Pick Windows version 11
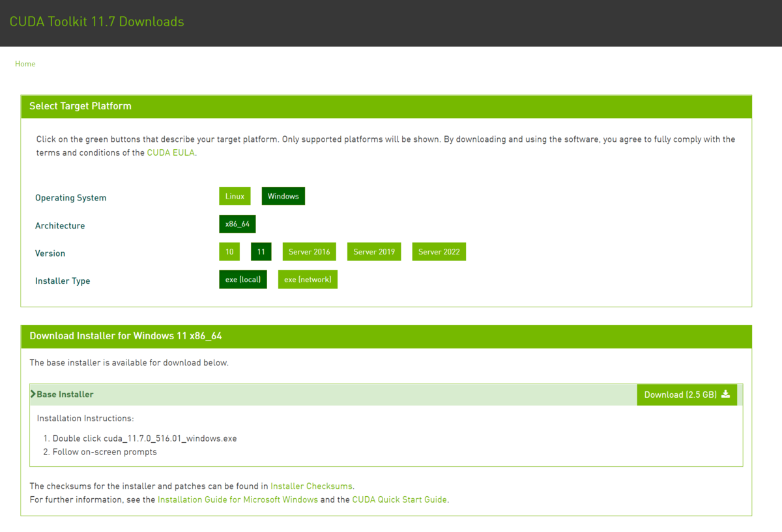782x532 pixels. tap(261, 252)
